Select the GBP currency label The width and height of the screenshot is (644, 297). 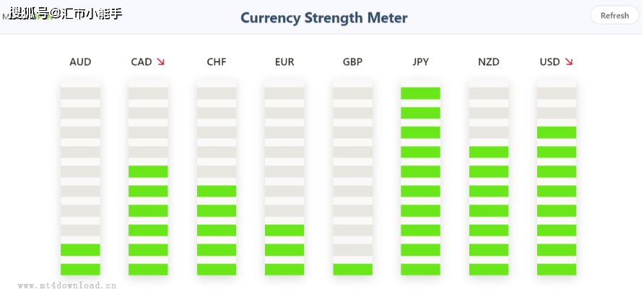click(x=352, y=62)
